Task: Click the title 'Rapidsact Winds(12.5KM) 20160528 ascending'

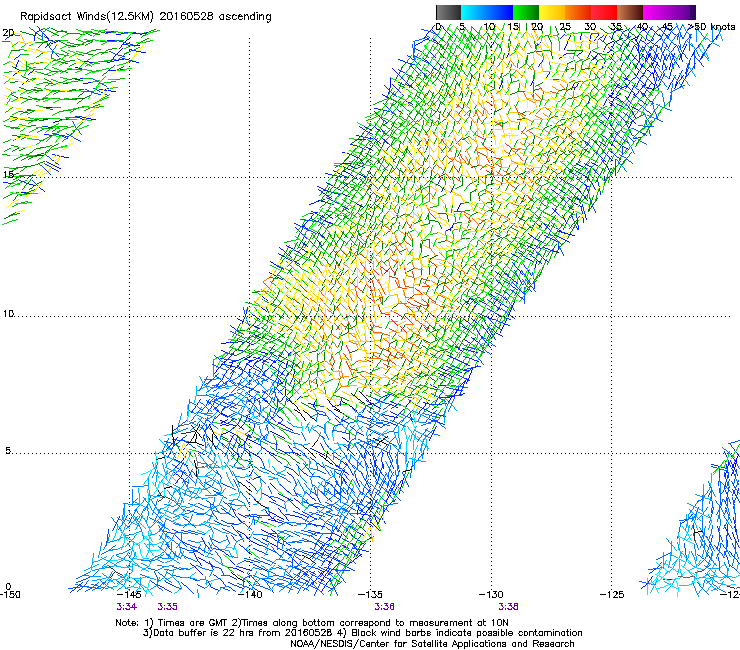Action: [x=146, y=17]
